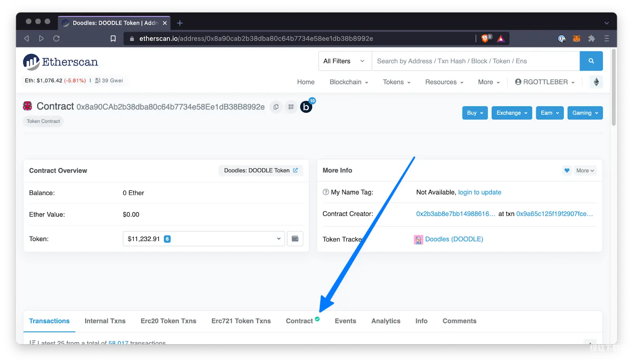Switch to Internal Txns tab

[x=105, y=321]
